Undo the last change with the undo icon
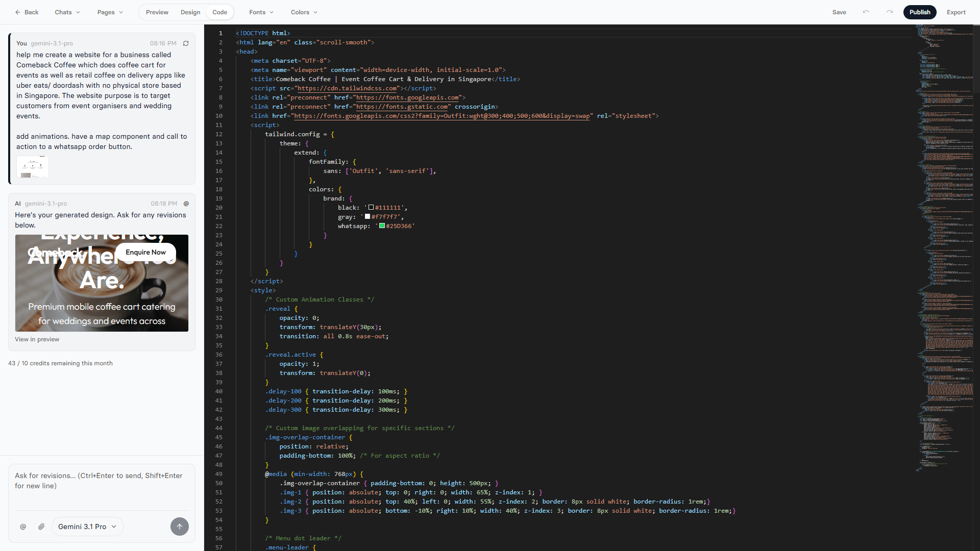980x551 pixels. point(866,12)
